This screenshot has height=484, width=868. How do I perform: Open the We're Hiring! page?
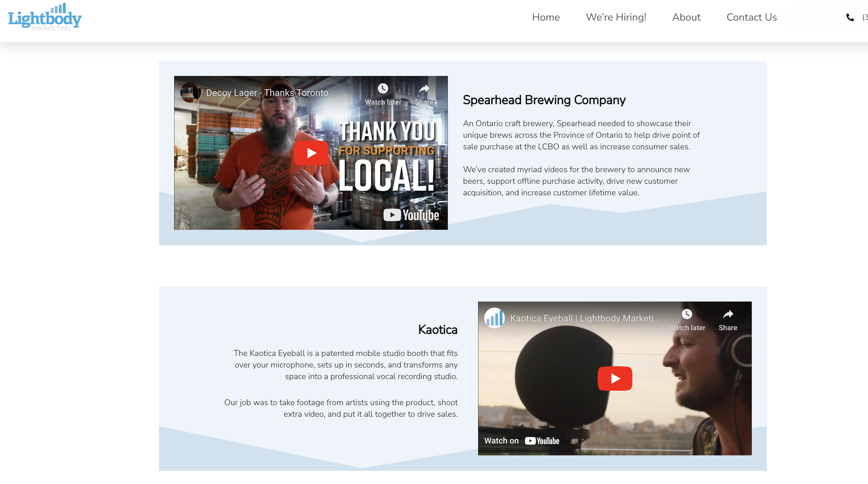[x=616, y=17]
